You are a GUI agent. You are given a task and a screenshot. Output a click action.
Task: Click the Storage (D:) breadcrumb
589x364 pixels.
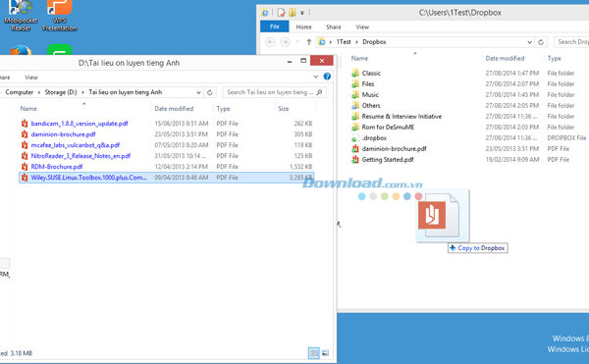coord(61,92)
